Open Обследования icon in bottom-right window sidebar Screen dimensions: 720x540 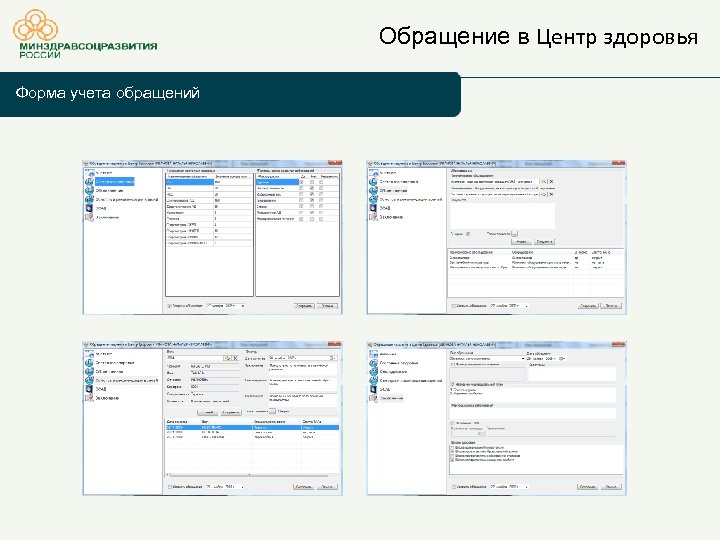tap(373, 371)
